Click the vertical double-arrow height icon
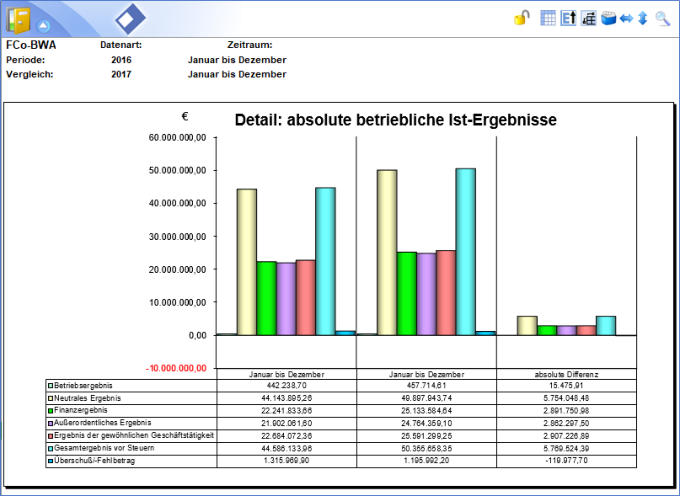Image resolution: width=680 pixels, height=496 pixels. [642, 18]
